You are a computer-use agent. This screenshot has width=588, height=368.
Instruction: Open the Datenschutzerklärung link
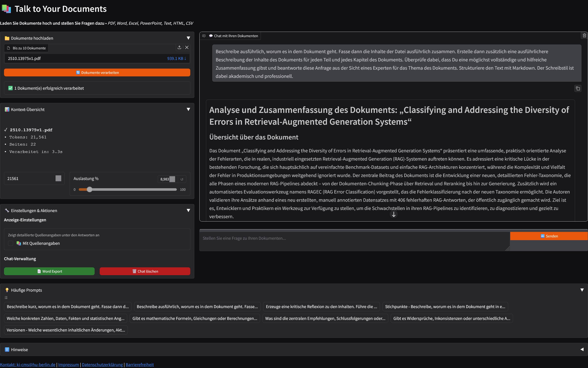tap(102, 364)
